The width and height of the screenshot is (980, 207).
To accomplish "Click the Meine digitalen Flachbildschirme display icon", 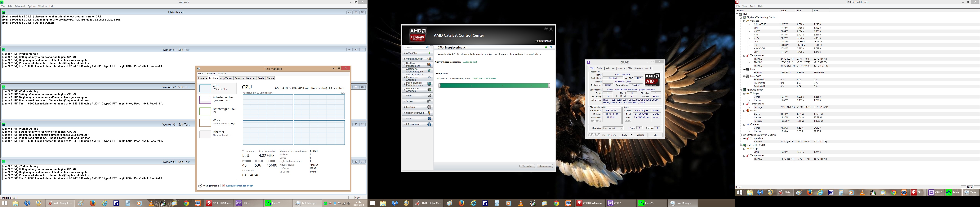I will pos(429,84).
